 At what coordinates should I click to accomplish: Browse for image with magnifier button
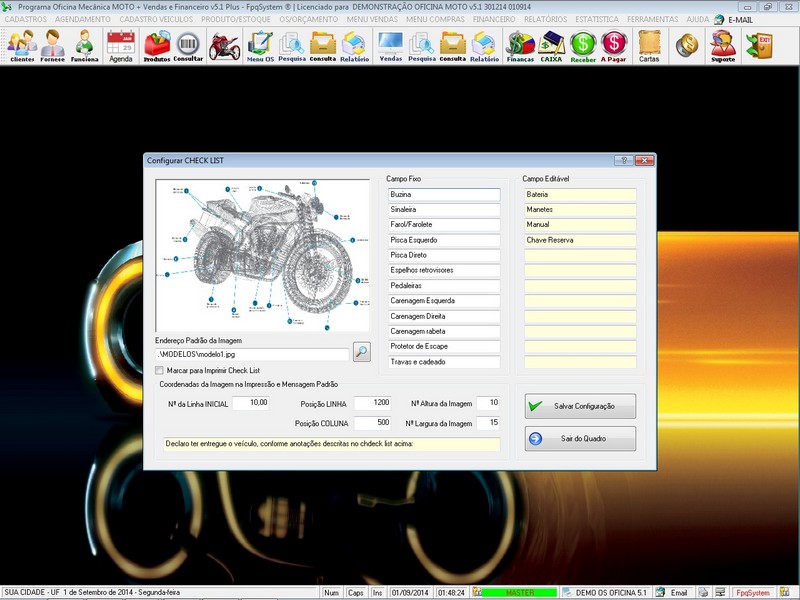[x=361, y=352]
